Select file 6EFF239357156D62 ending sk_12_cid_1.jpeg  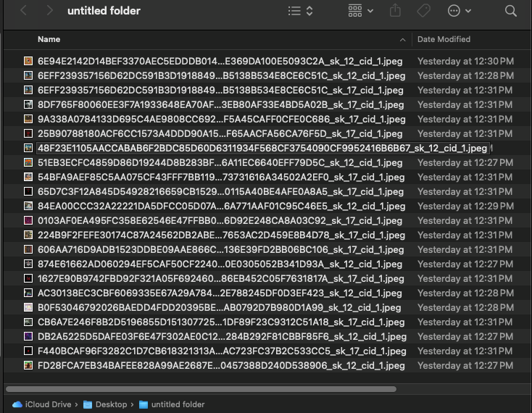tap(222, 75)
